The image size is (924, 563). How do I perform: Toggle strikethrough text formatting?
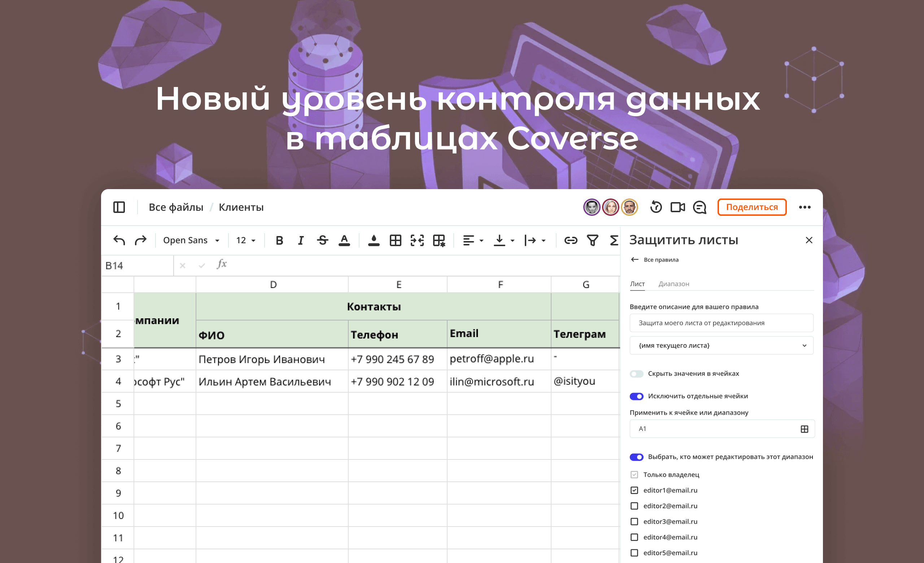point(322,240)
